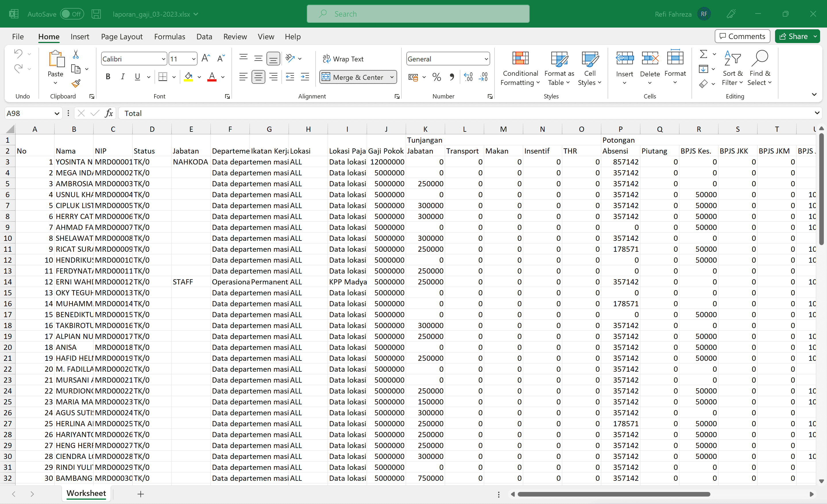Screen dimensions: 827x504
Task: Click the Percent Style icon
Action: click(436, 77)
